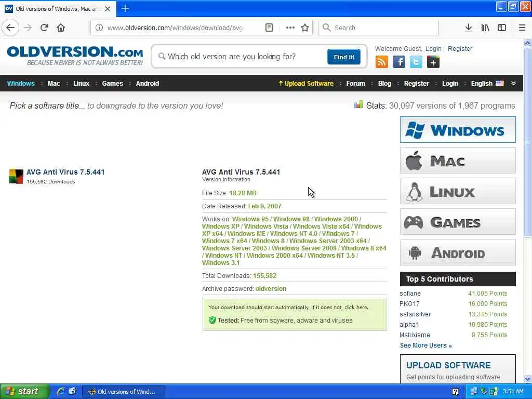Viewport: 532px width, 399px height.
Task: Open page actions three-dot menu
Action: tap(290, 28)
